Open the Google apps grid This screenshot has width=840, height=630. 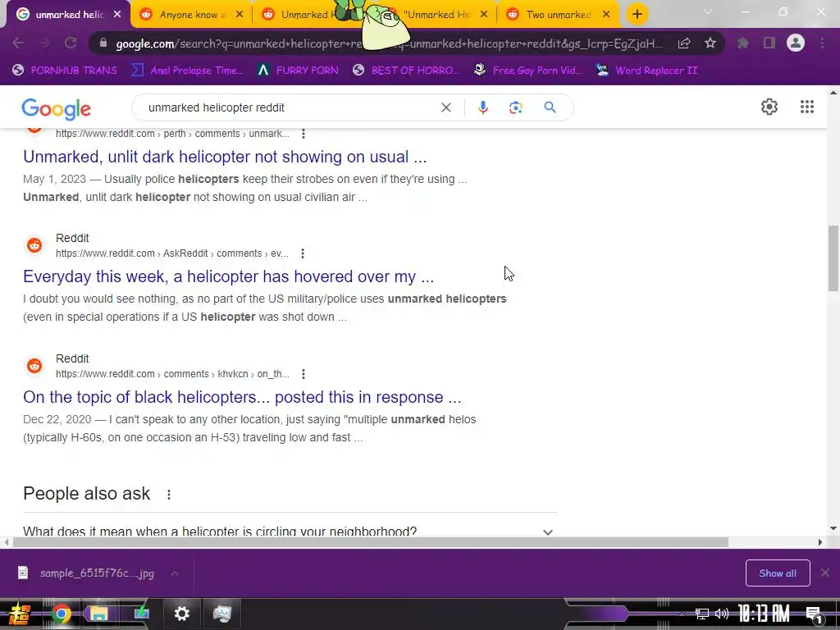[x=807, y=107]
